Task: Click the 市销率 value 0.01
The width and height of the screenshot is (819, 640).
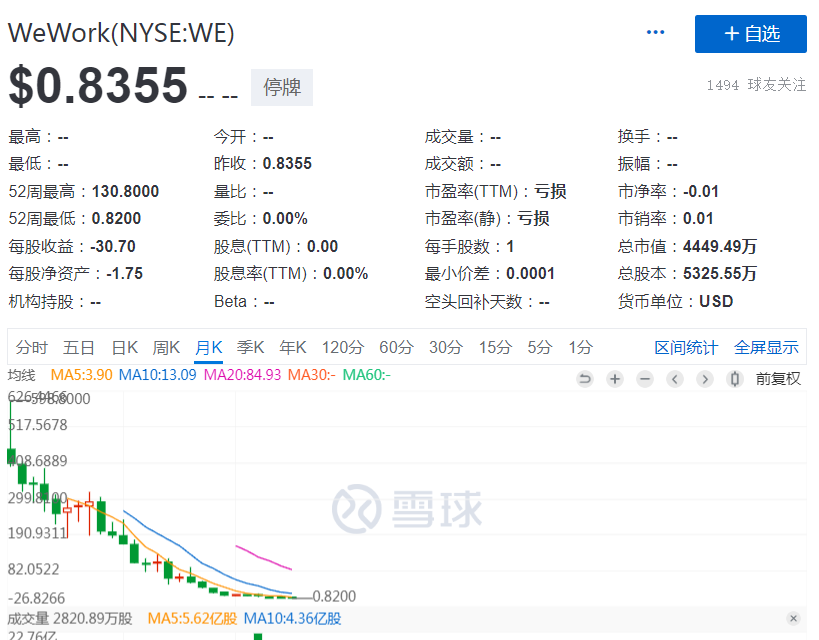Action: point(698,218)
